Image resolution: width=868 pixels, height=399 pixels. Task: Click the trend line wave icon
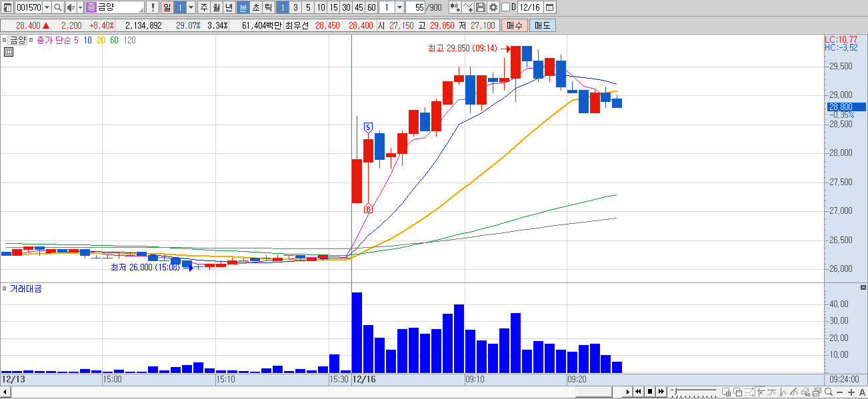[772, 392]
